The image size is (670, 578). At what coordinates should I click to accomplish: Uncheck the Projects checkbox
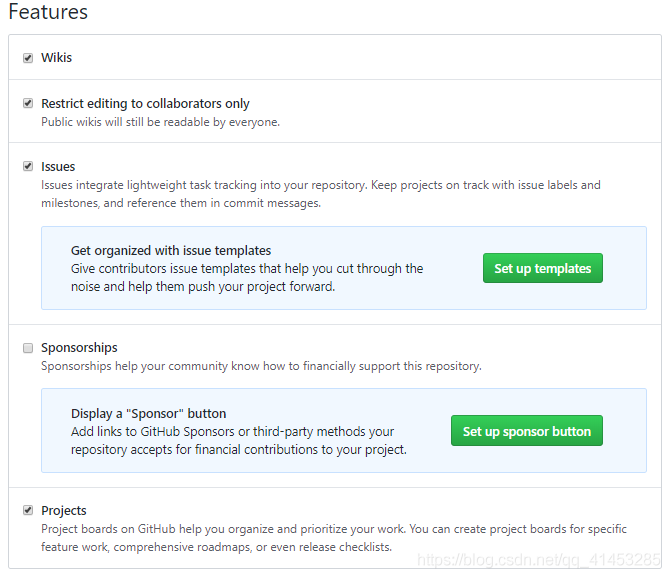28,510
